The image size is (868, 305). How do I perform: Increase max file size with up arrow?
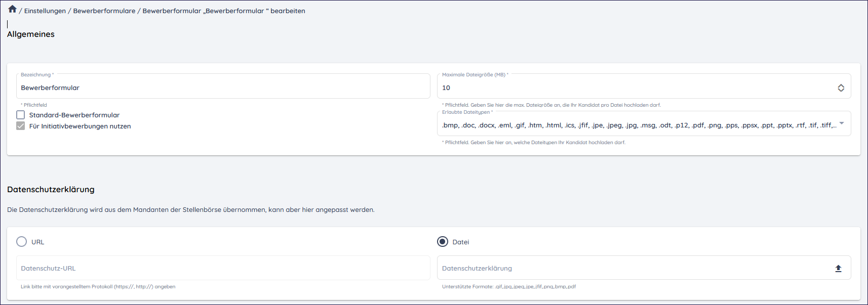841,85
